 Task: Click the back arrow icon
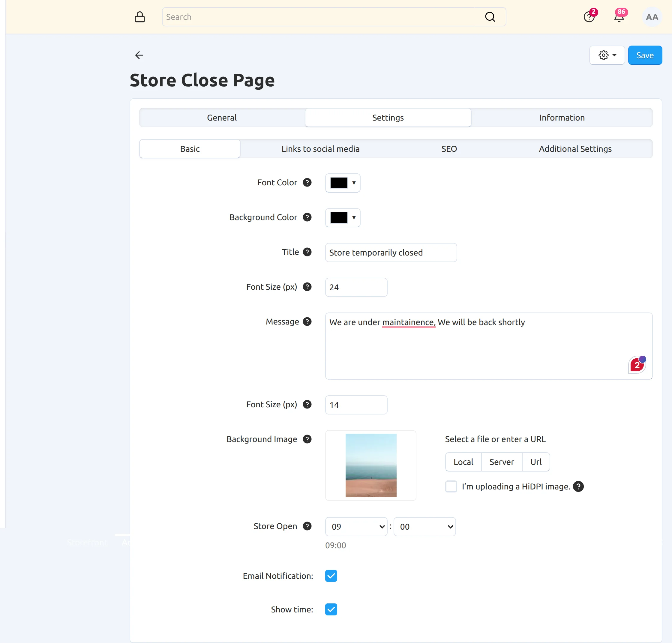[x=139, y=55]
